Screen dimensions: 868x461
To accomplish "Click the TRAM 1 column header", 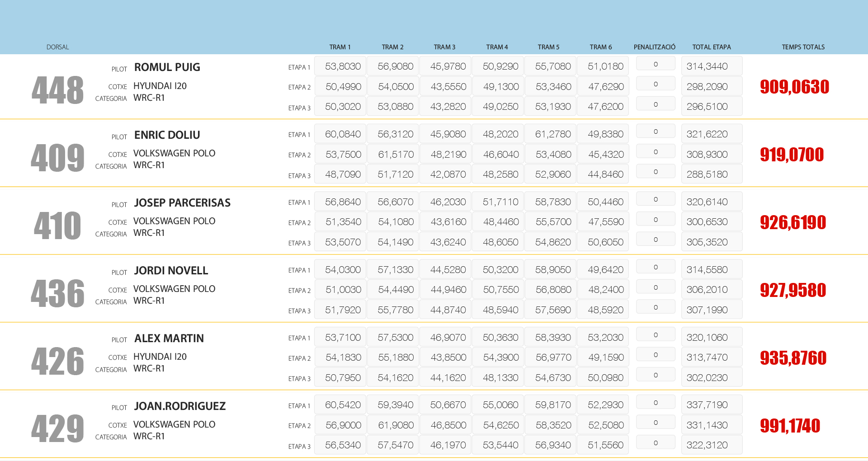I will pyautogui.click(x=340, y=47).
